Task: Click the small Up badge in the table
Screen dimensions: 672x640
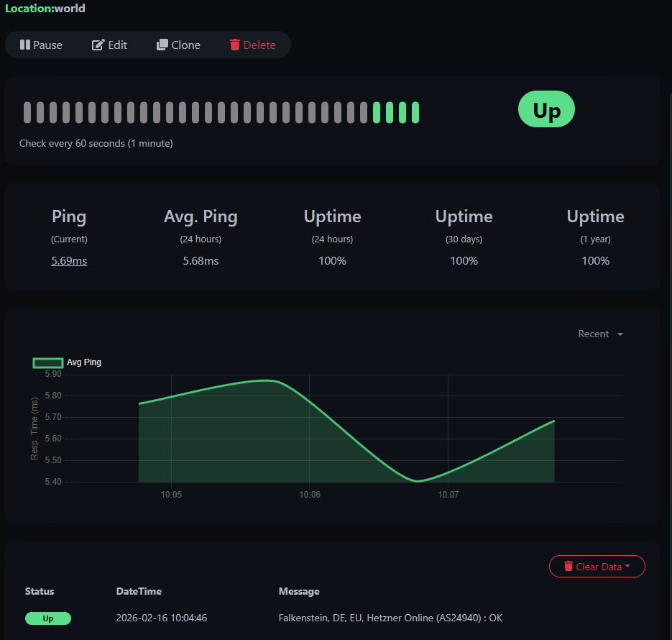Action: click(47, 618)
